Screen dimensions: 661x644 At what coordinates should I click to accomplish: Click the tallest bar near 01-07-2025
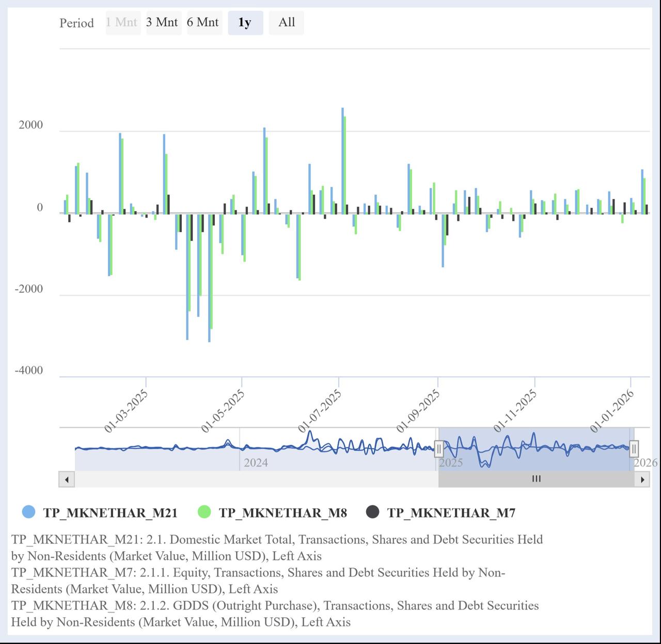click(342, 155)
